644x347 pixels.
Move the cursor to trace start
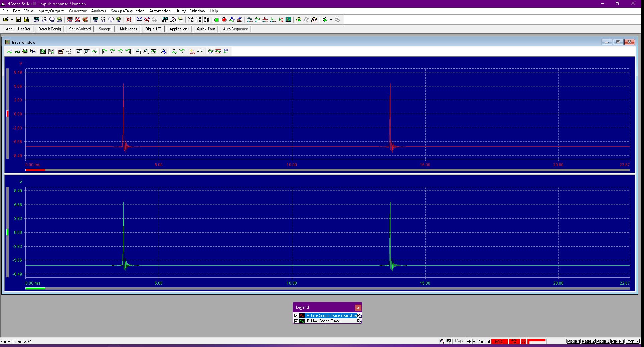click(105, 51)
